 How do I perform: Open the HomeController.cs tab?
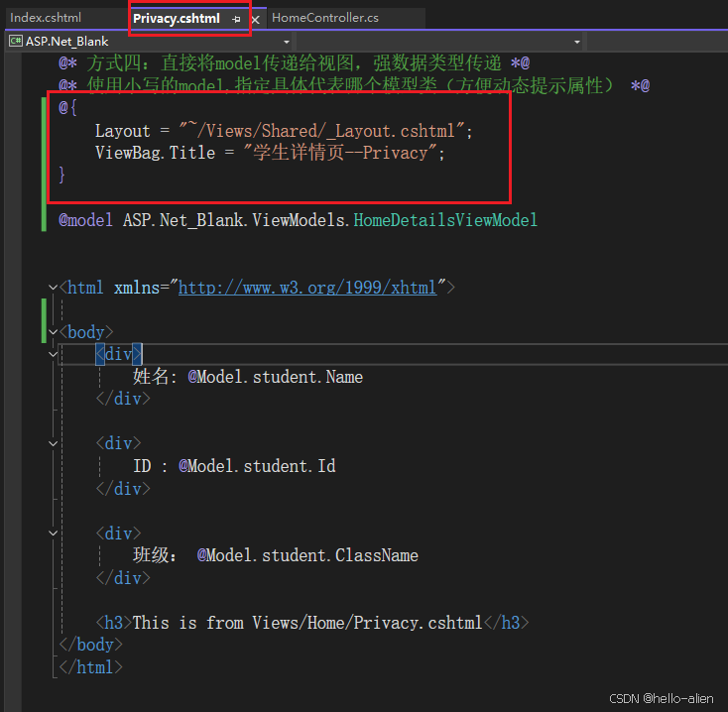[325, 18]
